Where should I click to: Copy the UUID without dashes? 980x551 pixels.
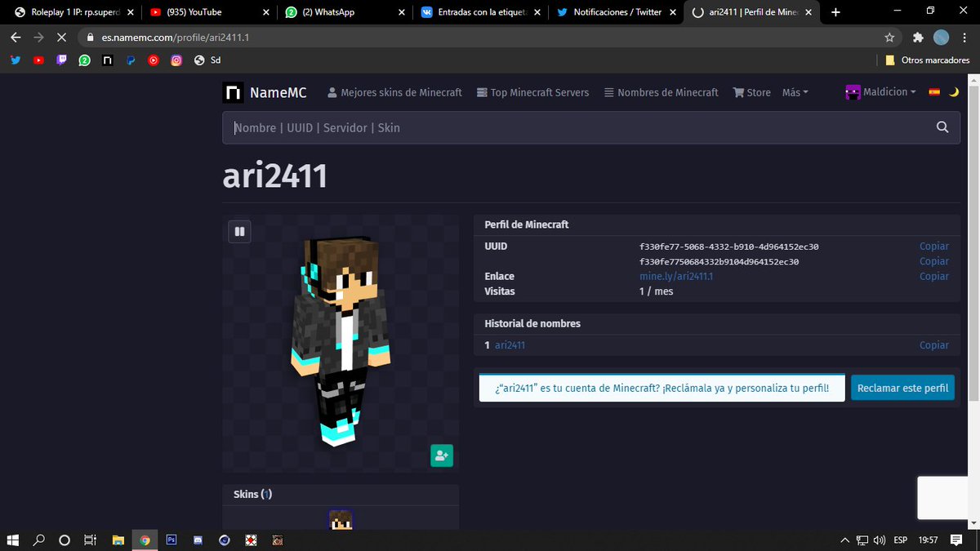[x=933, y=261]
